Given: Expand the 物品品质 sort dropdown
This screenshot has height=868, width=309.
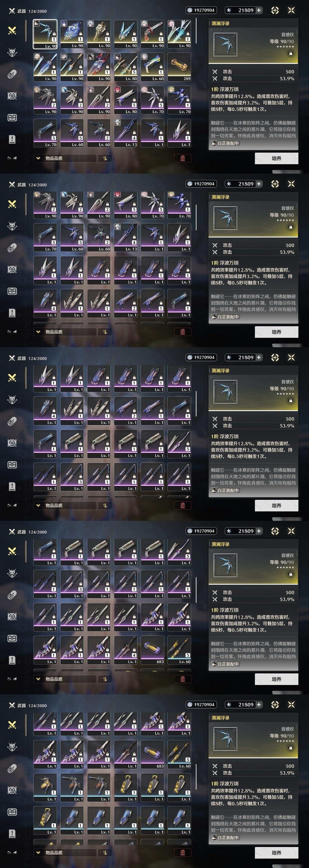Looking at the screenshot, I should coord(65,158).
